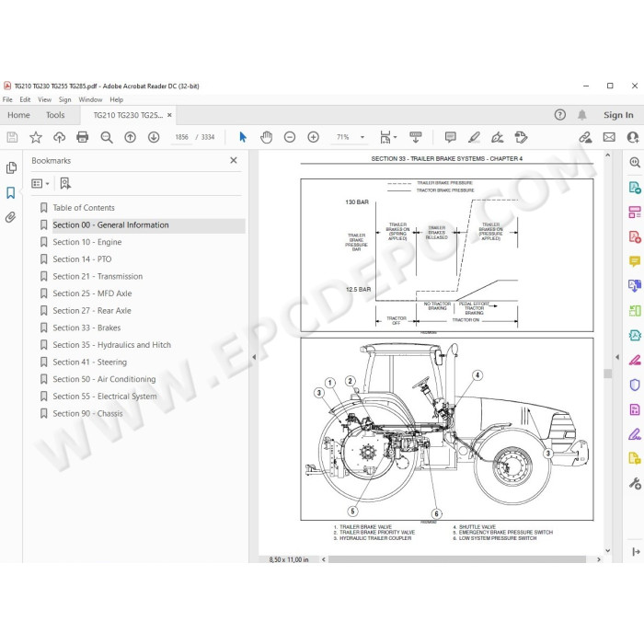
Task: Print the document with printer icon
Action: tap(83, 137)
